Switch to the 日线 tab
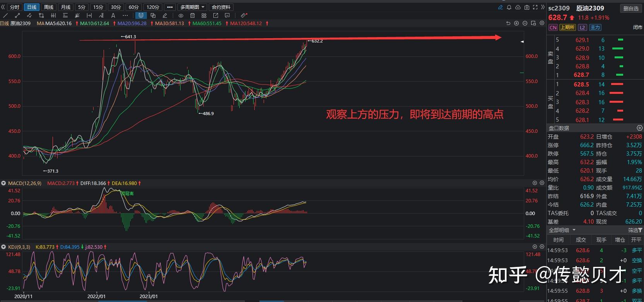Screen dimensions: 644x302 coord(32,7)
